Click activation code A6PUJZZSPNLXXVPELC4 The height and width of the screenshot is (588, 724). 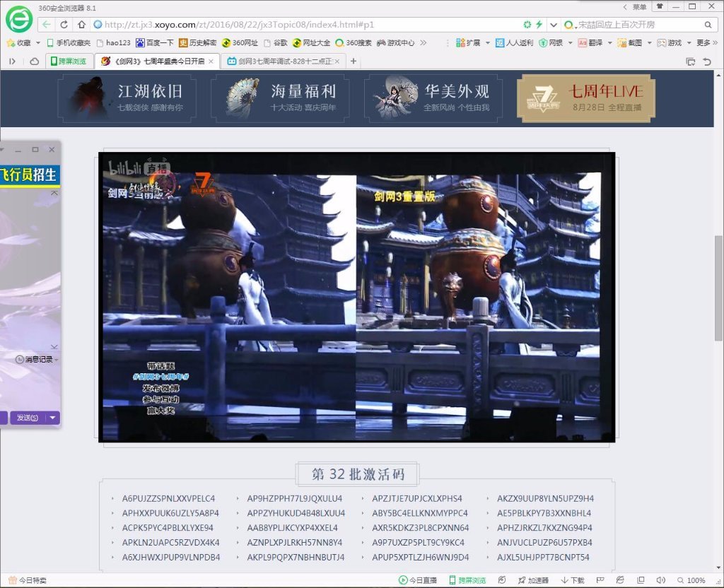coord(168,498)
